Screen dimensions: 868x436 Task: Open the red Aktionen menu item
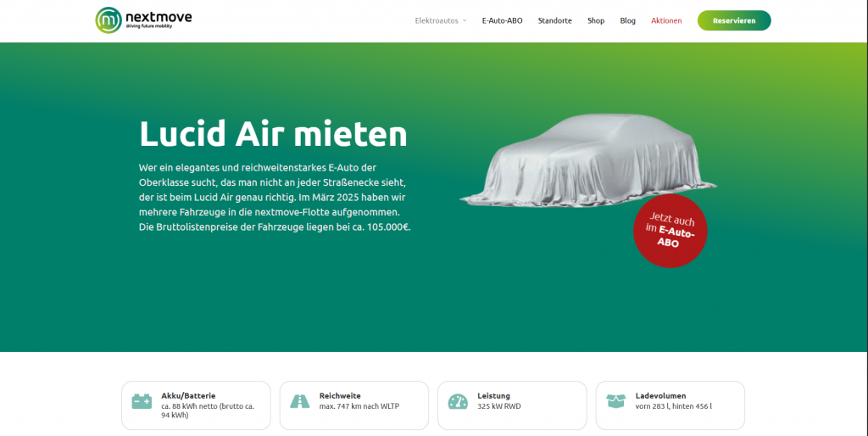tap(666, 20)
